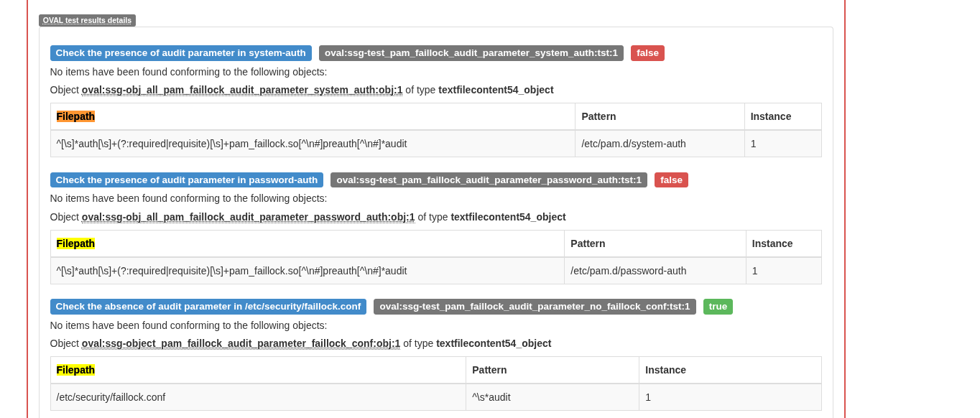Image resolution: width=980 pixels, height=418 pixels.
Task: Click the orange-highlighted Filepath header
Action: [x=75, y=116]
